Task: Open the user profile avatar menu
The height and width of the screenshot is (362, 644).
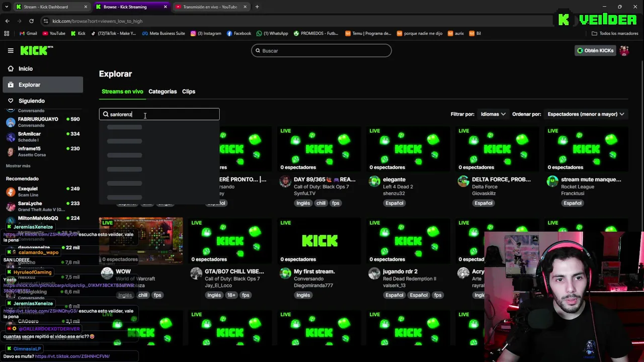Action: (624, 50)
